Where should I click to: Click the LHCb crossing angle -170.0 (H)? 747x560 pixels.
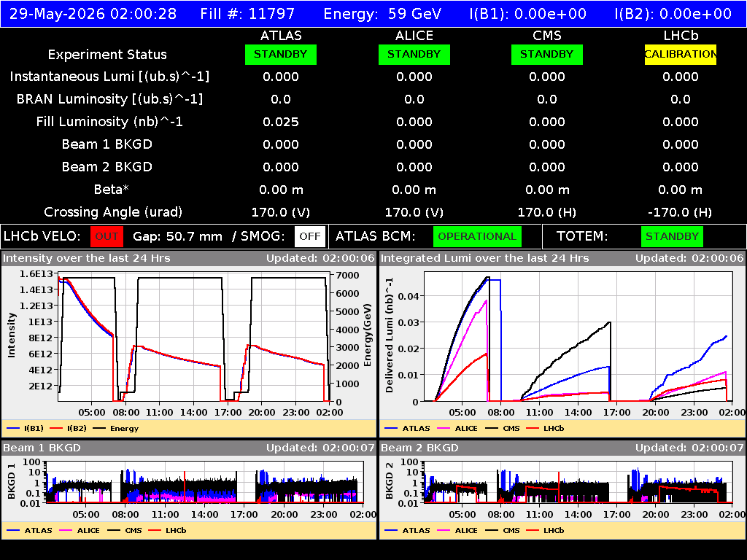[681, 212]
